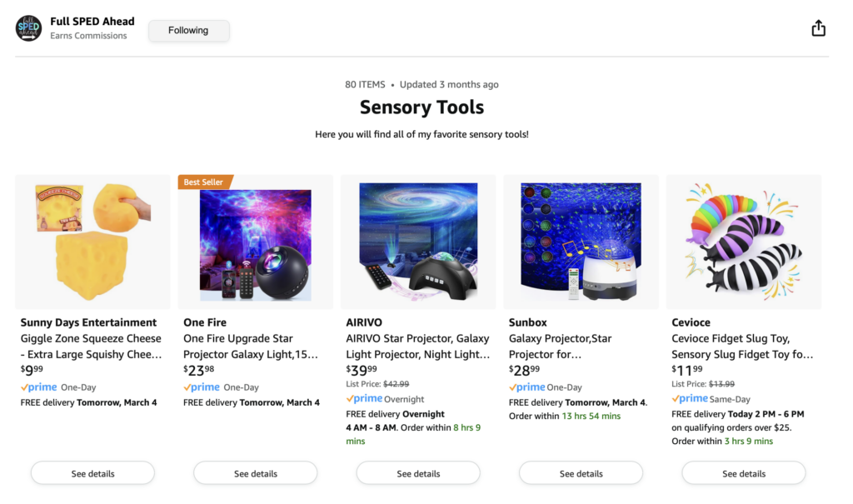Open the Squeeze Cheese product image

coord(92,242)
